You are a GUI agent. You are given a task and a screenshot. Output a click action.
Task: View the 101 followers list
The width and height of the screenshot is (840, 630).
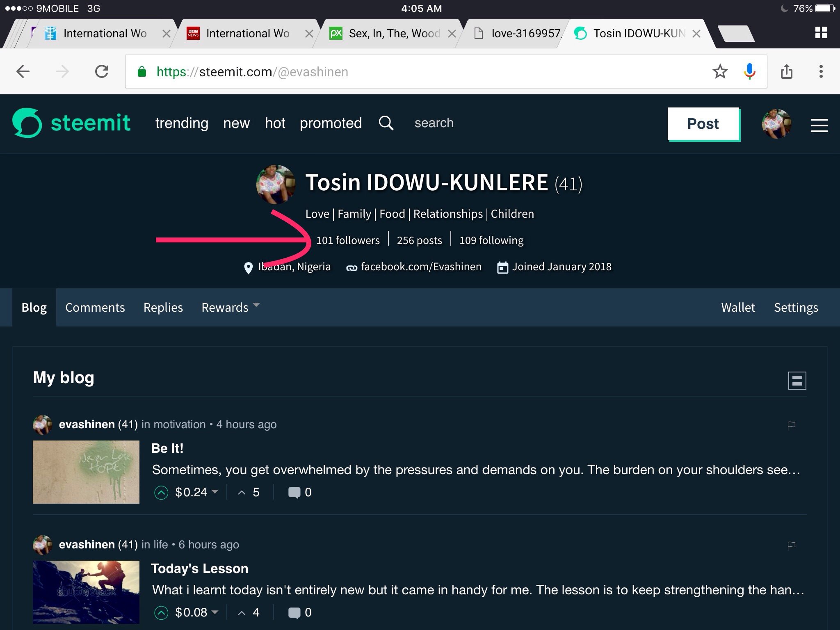click(348, 240)
